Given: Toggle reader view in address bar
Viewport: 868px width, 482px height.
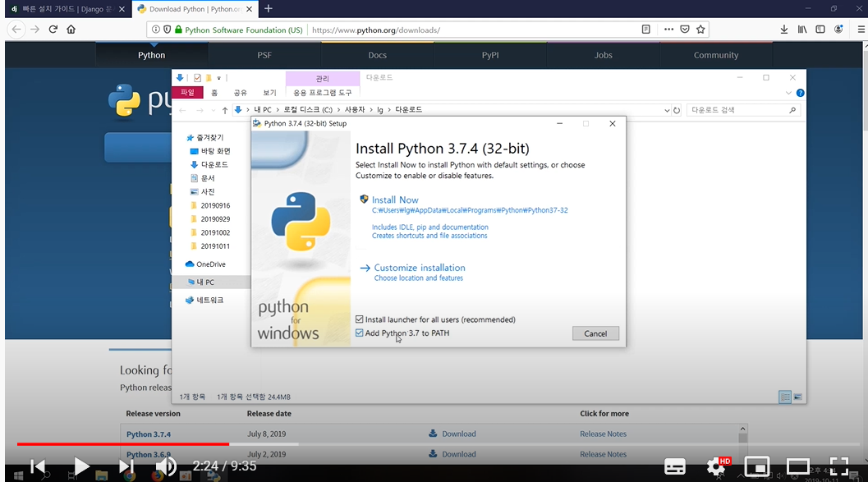Looking at the screenshot, I should point(646,30).
